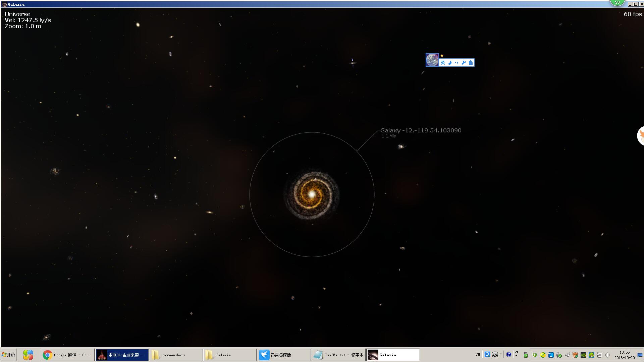Screen dimensions: 644x362
Task: Select the central spiral galaxy
Action: click(312, 194)
